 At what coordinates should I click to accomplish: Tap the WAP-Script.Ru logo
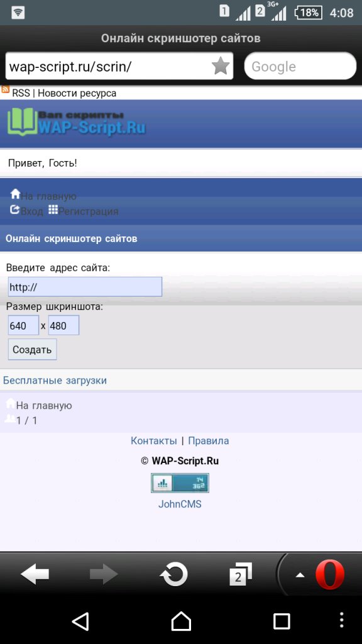[x=76, y=121]
